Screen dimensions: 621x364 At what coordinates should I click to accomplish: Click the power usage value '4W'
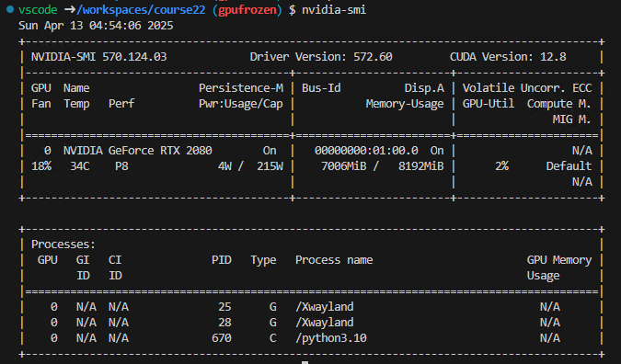224,166
